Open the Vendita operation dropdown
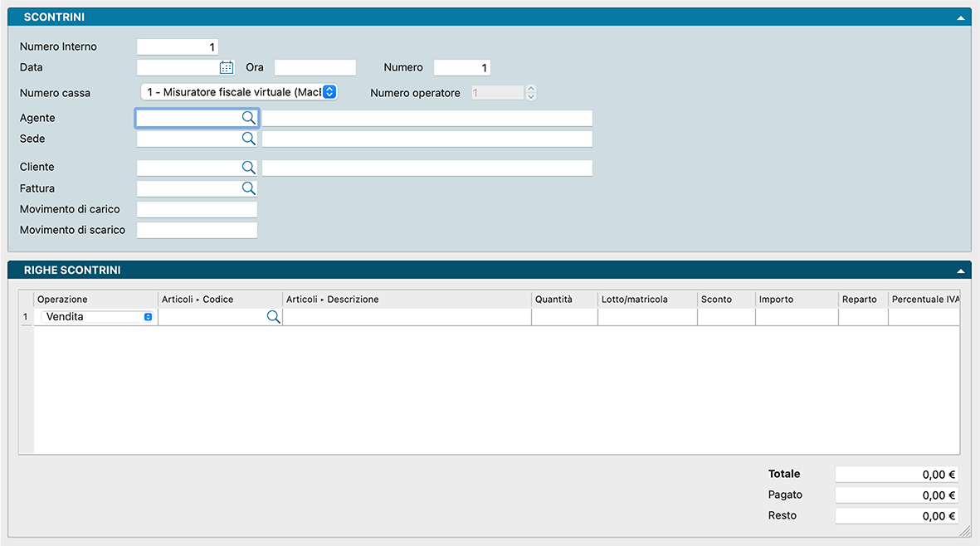 (148, 317)
